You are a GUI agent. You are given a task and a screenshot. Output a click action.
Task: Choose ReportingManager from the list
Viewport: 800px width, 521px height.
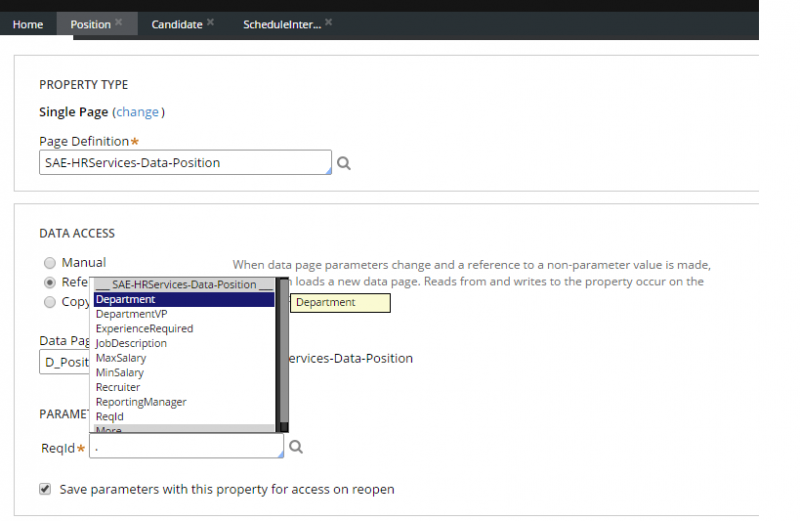tap(184, 402)
